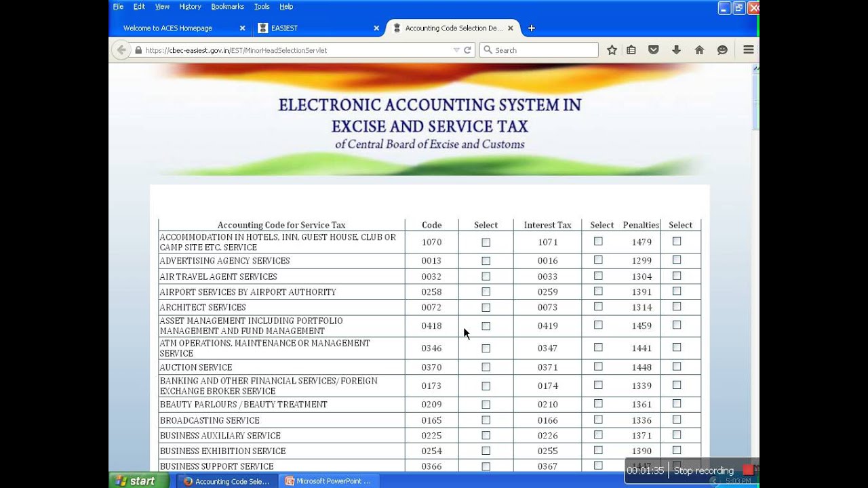
Task: Open the Tools menu
Action: [x=262, y=6]
